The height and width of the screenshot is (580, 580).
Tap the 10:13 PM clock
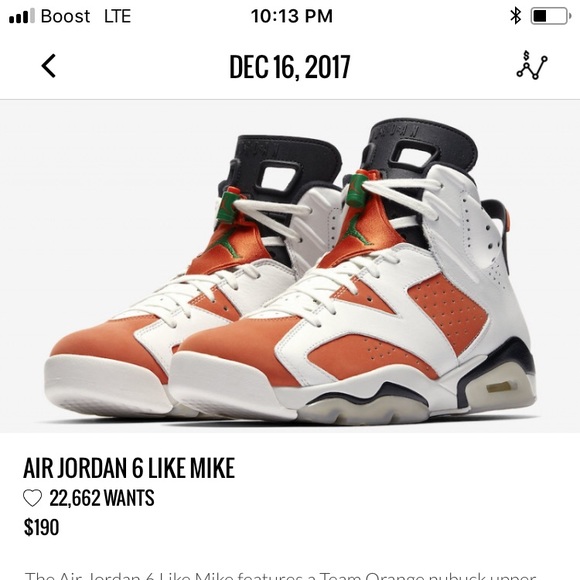pyautogui.click(x=291, y=16)
